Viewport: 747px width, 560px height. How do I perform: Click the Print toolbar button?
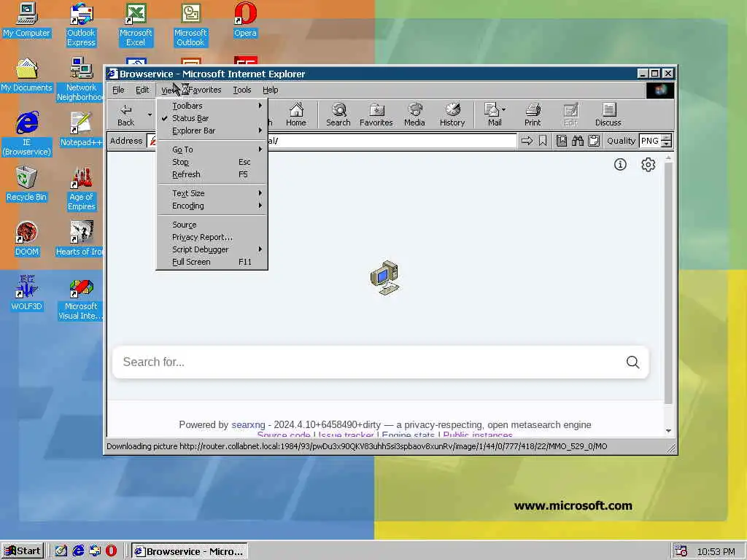533,114
